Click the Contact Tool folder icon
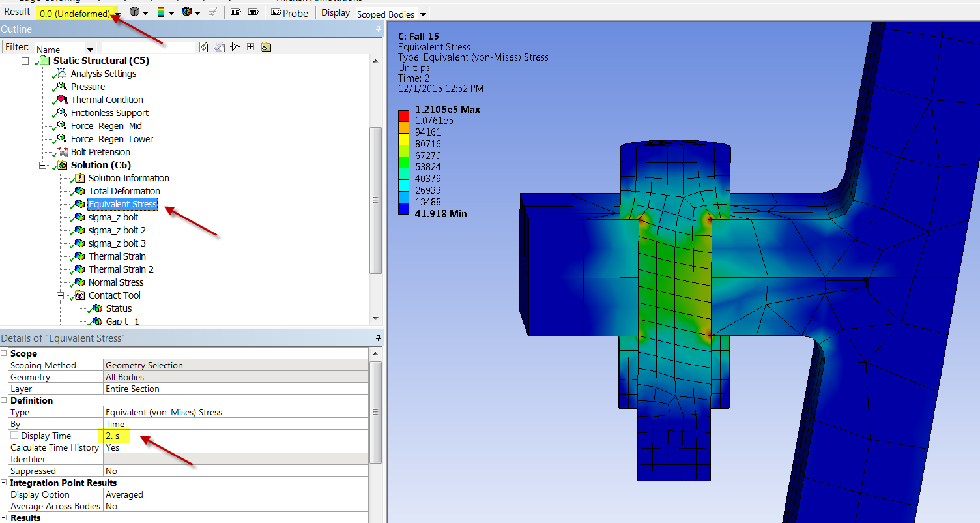This screenshot has height=523, width=980. click(79, 295)
